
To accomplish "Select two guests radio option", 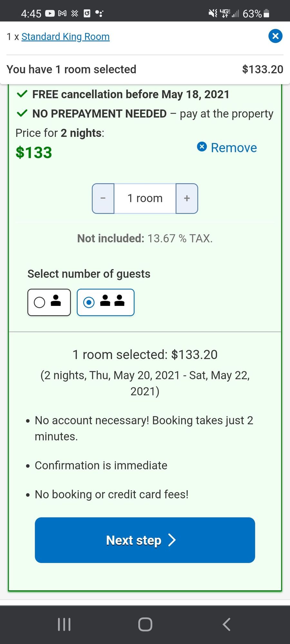I will click(89, 302).
